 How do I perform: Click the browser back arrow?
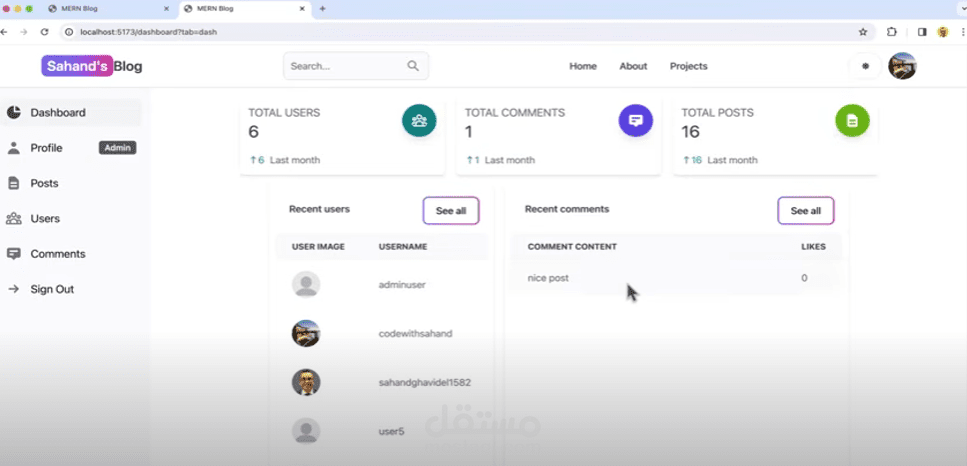click(5, 32)
